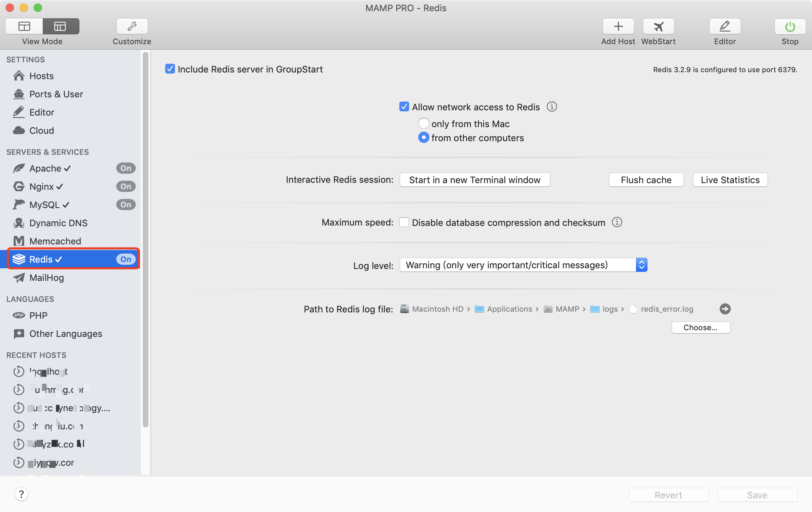
Task: Click info icon next to network access
Action: (x=552, y=106)
